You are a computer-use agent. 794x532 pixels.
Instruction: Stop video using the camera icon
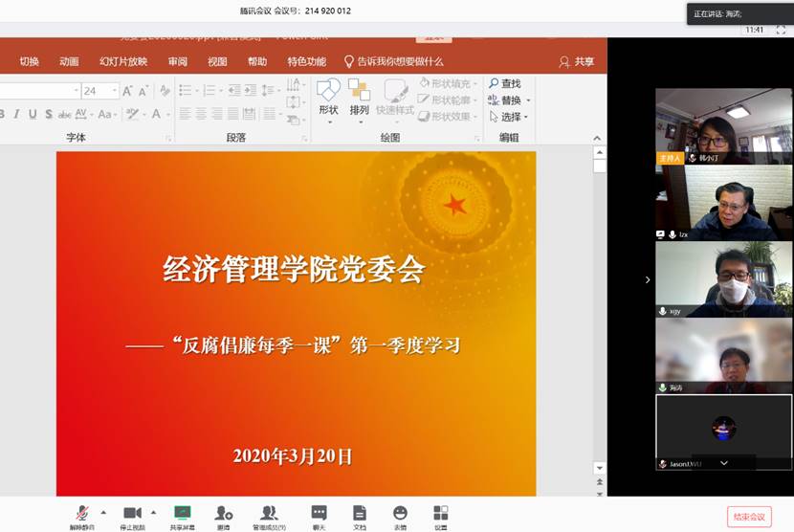point(132,514)
